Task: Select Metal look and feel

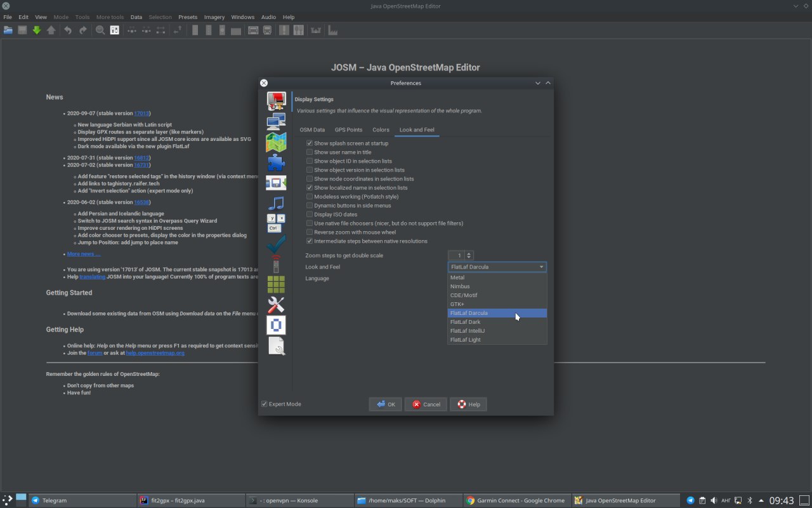Action: (497, 277)
